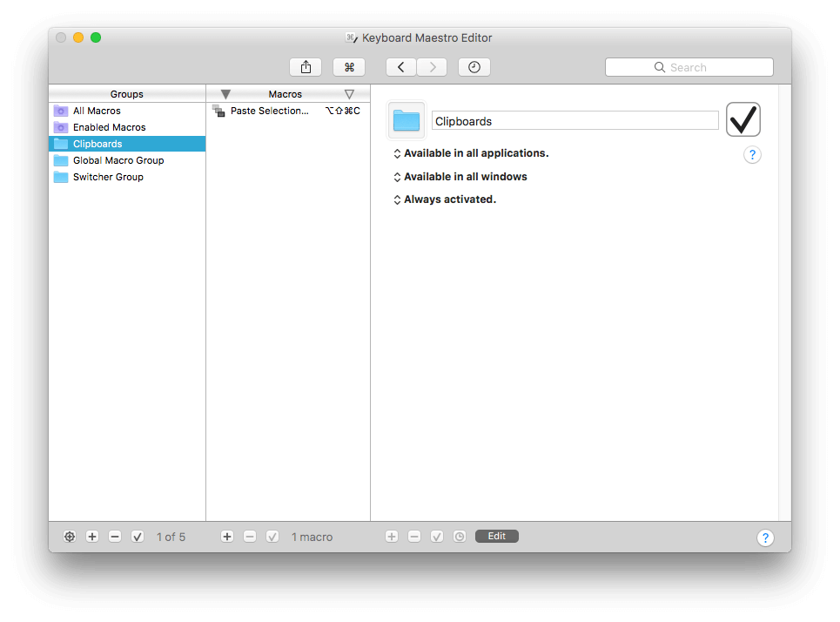Toggle group enable checkbox below Groups list
The image size is (840, 622).
click(x=138, y=537)
